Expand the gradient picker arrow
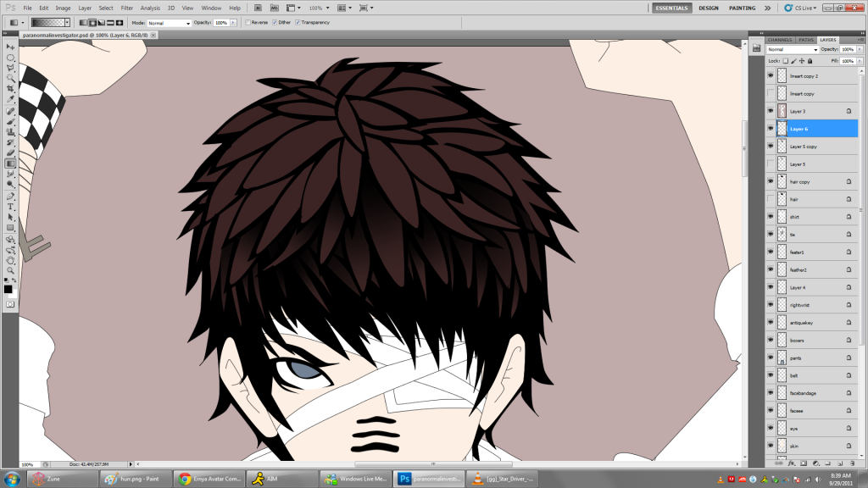Viewport: 868px width, 488px height. point(70,23)
